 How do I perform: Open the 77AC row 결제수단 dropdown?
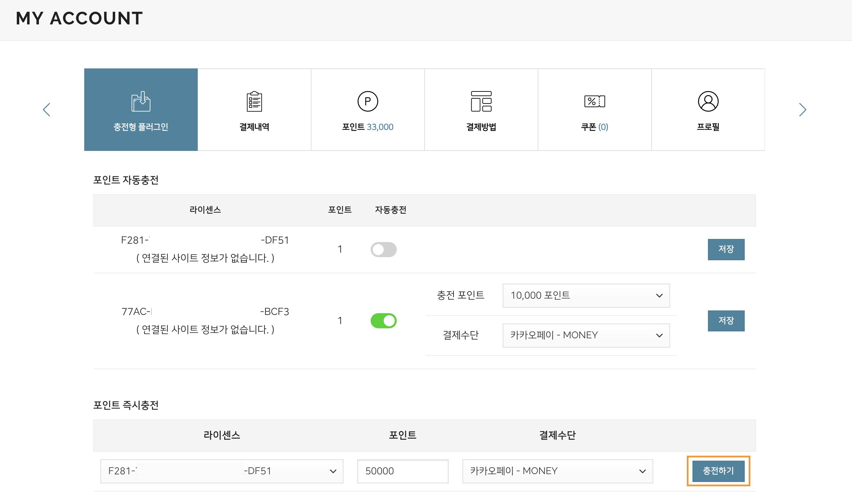click(x=586, y=335)
